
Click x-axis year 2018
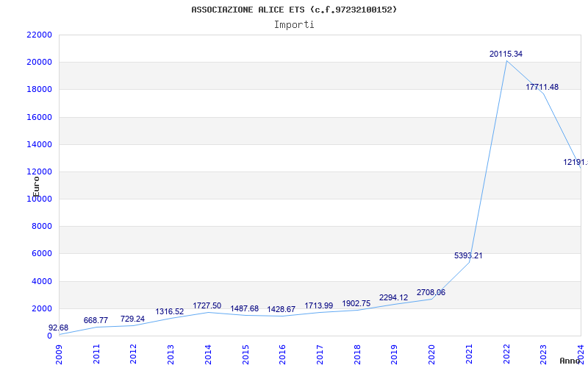coord(357,355)
